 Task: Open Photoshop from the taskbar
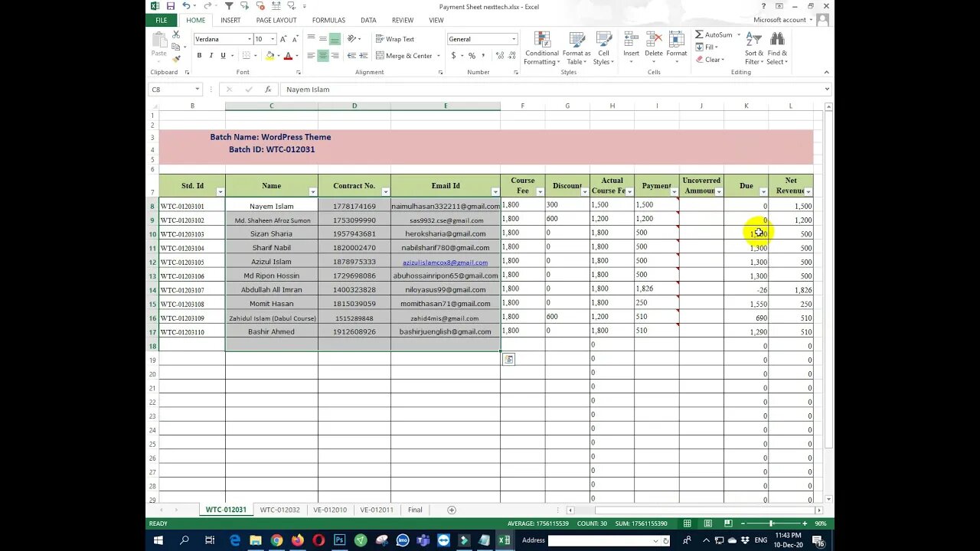pyautogui.click(x=339, y=540)
